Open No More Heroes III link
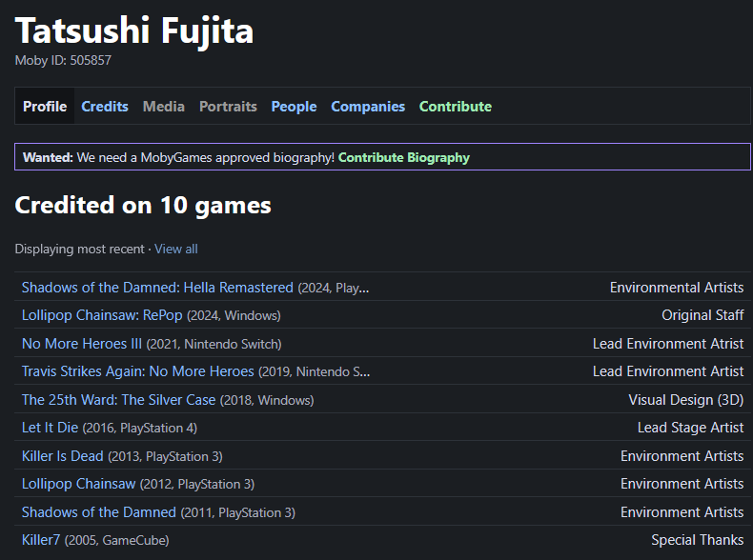The width and height of the screenshot is (753, 560). click(x=82, y=344)
